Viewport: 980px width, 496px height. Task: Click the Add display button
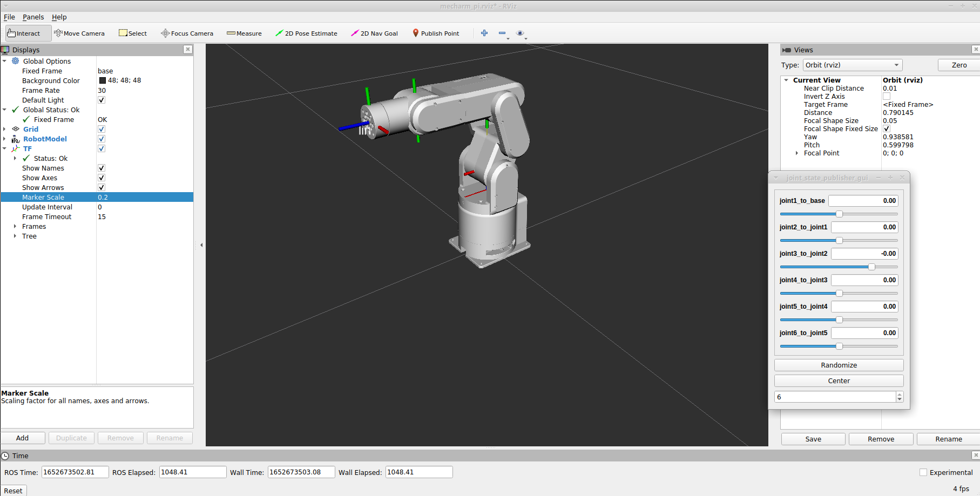pos(22,438)
